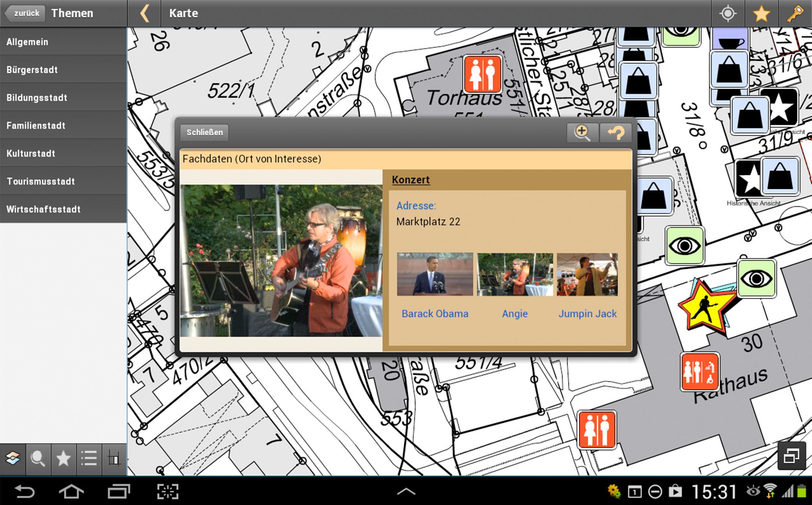Click the zoom-in magnifier in popup
This screenshot has height=505, width=812.
(582, 132)
